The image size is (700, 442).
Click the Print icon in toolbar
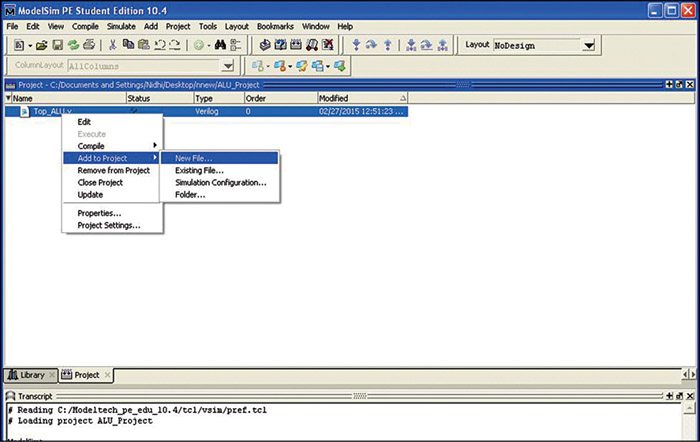pos(89,45)
